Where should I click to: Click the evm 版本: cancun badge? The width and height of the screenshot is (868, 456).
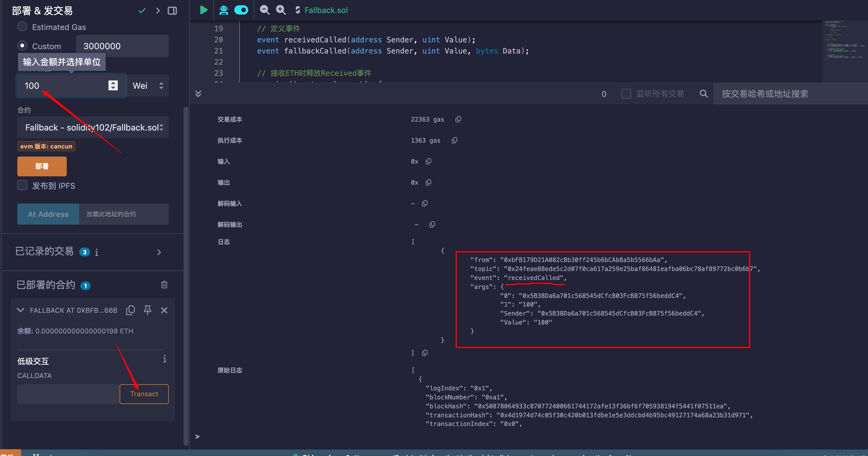tap(46, 146)
